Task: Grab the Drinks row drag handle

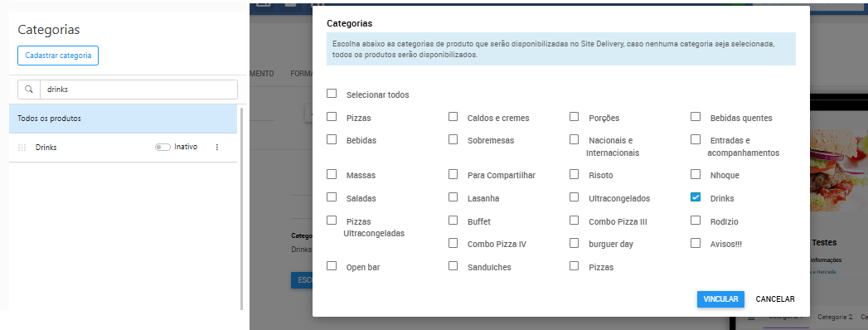Action: [x=22, y=148]
